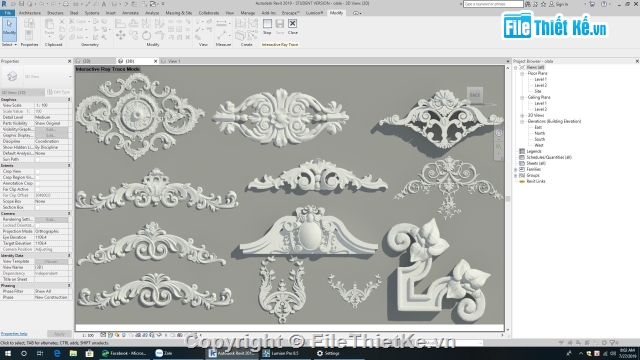Select the Modify arrow tool
The width and height of the screenshot is (640, 360).
(9, 29)
